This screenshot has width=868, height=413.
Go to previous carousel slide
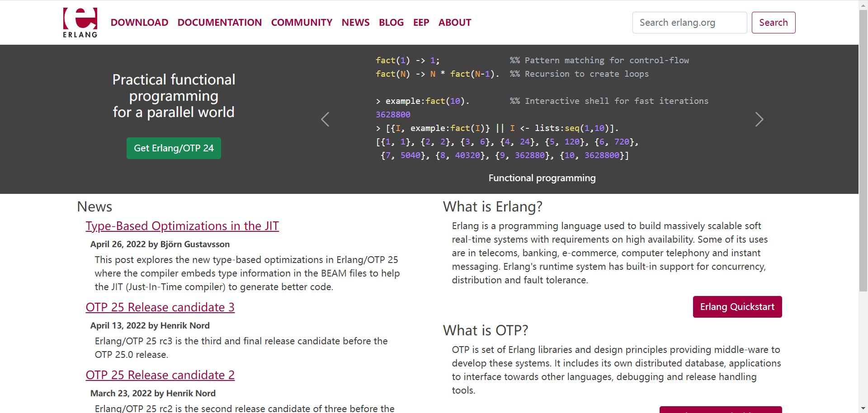click(x=325, y=119)
